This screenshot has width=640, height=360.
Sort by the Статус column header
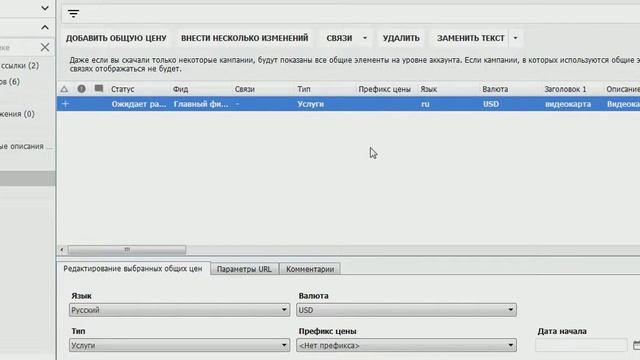tap(122, 89)
